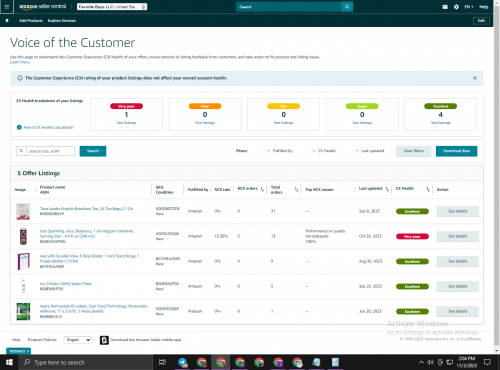The image size is (500, 370).
Task: Sort by the NCX orders column arrows
Action: tap(262, 189)
